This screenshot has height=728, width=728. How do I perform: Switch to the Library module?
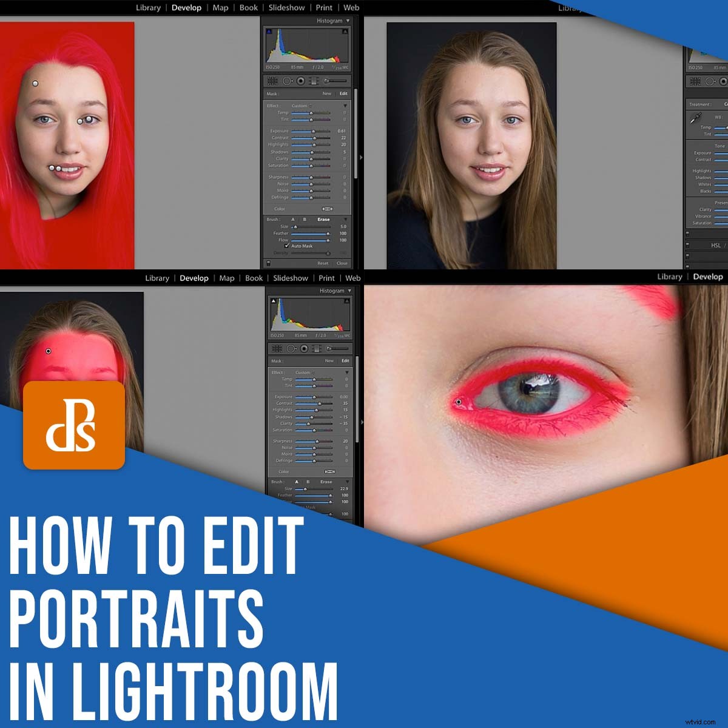coord(148,7)
